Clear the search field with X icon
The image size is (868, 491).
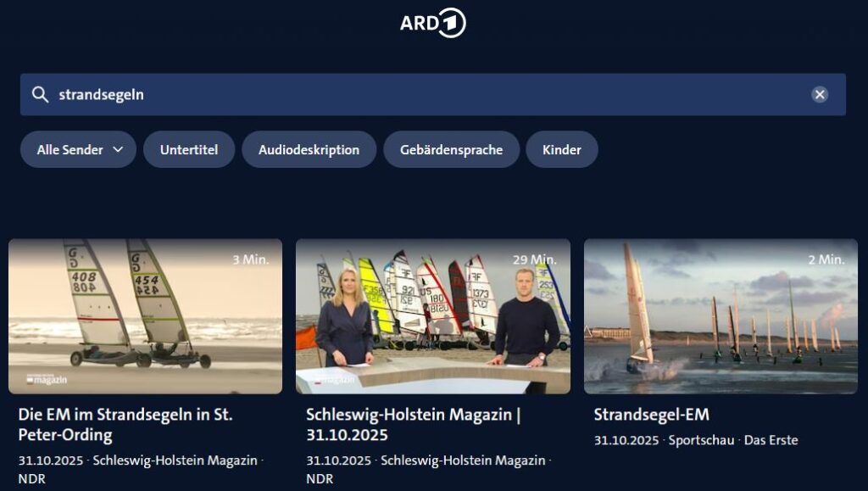tap(820, 95)
